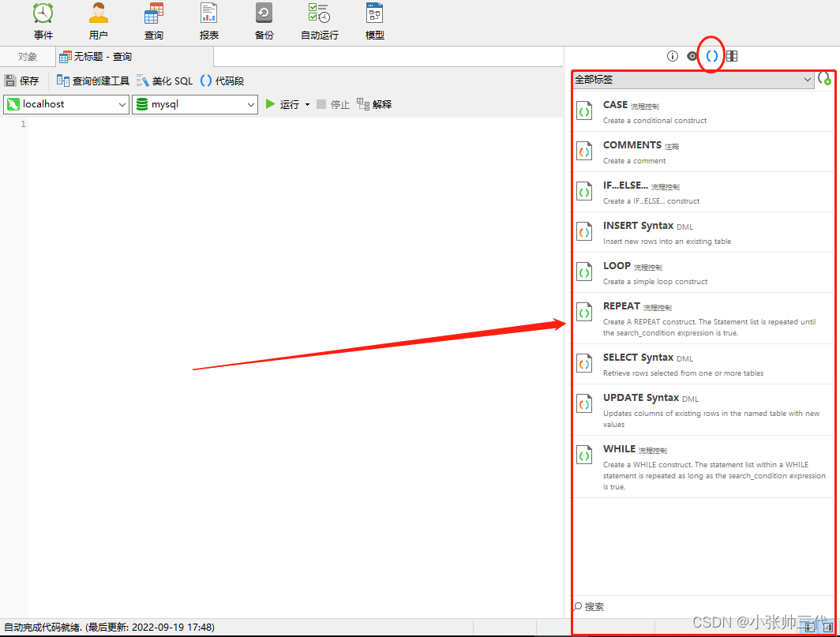This screenshot has height=637, width=840.
Task: Open the mysql database dropdown
Action: click(195, 104)
